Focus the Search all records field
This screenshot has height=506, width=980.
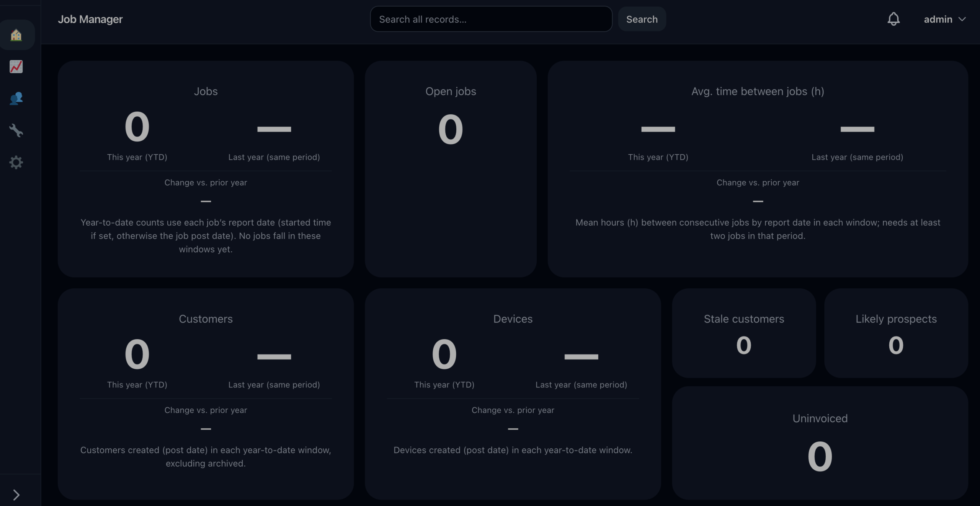coord(491,19)
